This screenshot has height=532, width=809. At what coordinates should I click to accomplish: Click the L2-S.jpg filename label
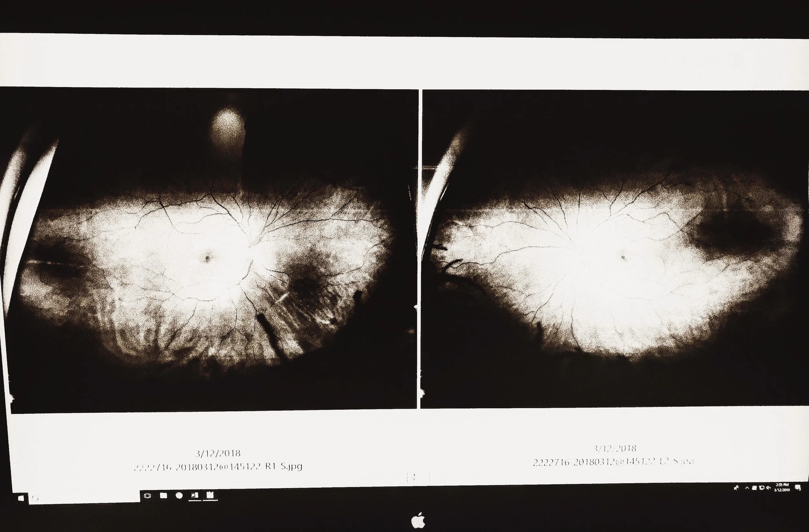coord(613,462)
